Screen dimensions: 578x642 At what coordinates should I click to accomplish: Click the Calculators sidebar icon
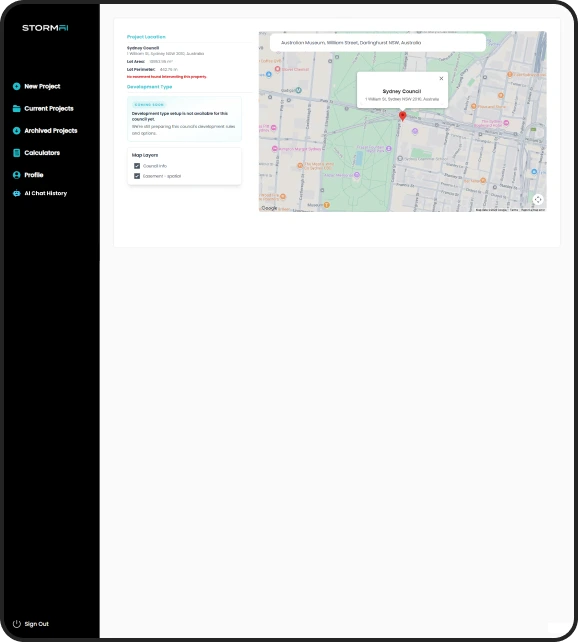16,153
